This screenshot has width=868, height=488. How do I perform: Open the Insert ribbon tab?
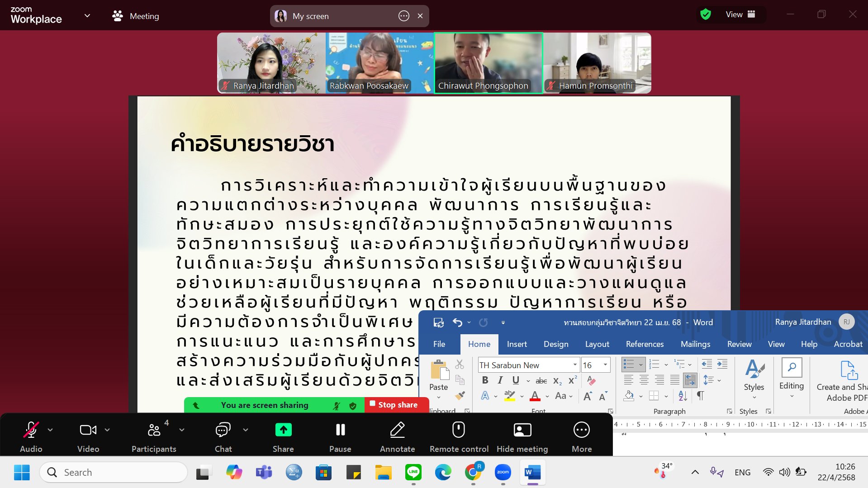[x=517, y=344]
